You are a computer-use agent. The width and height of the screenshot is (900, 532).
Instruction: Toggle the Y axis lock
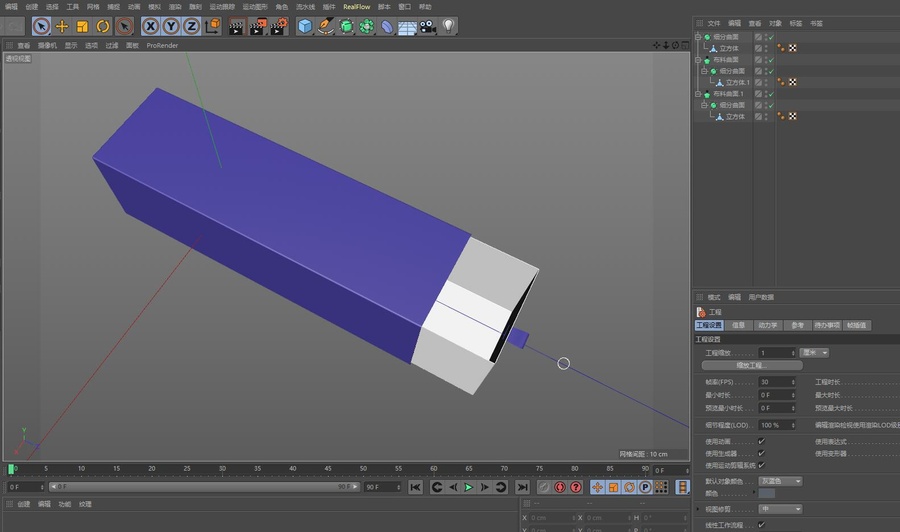[x=171, y=26]
